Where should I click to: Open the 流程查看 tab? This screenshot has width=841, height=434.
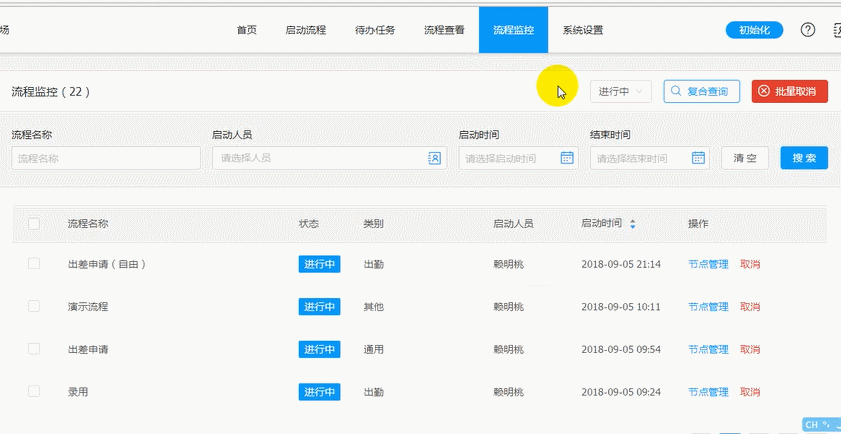[x=444, y=30]
